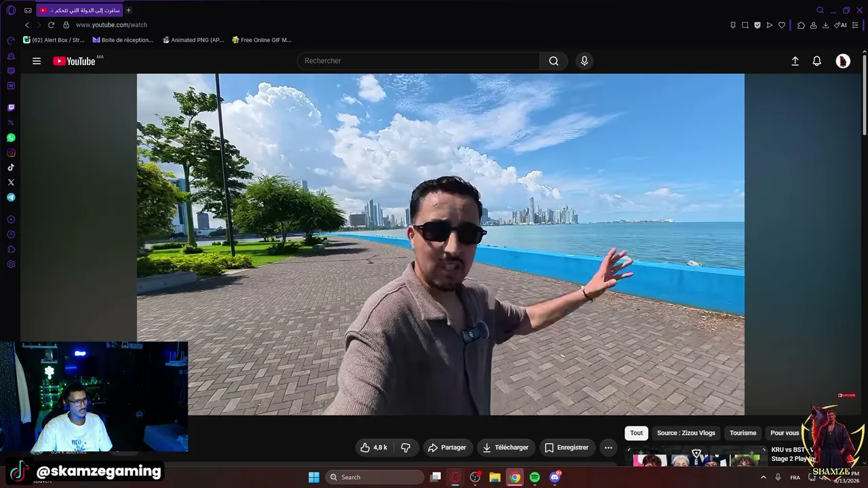
Task: Click the page vertical scrollbar
Action: 865,95
